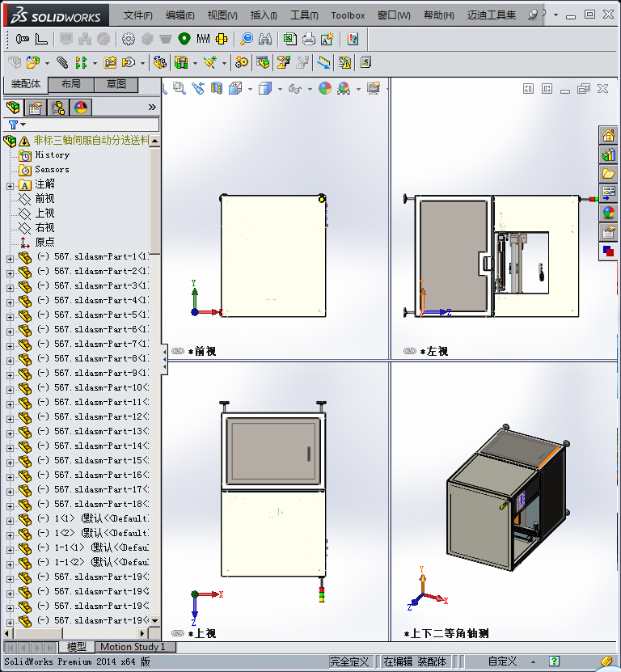Open the Display Style dropdown arrow
Screen dimensions: 621x672
click(280, 89)
